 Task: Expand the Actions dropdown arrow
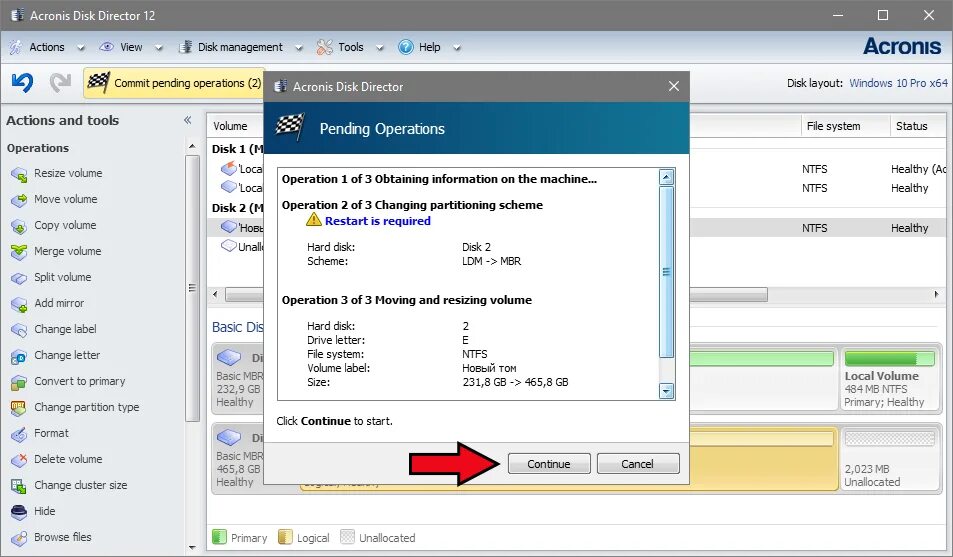click(81, 47)
